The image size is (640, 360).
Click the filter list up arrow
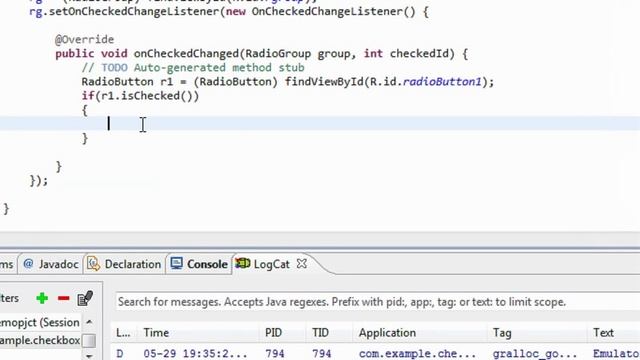tap(89, 322)
